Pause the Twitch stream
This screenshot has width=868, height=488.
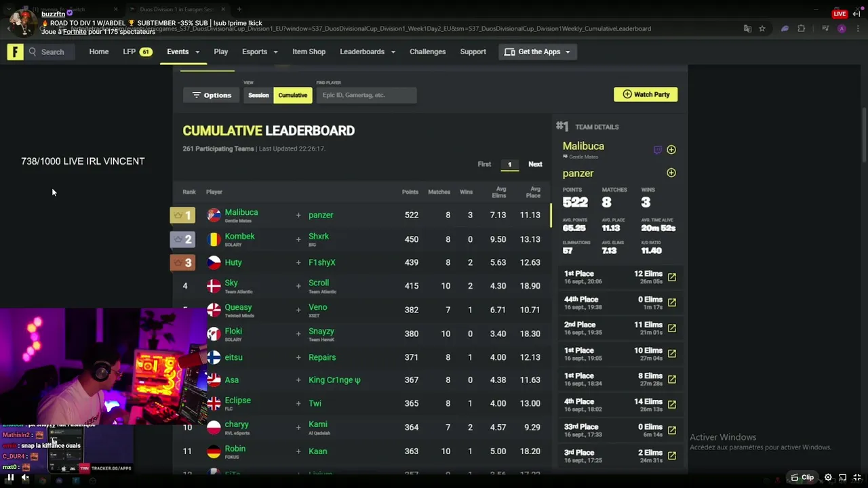coord(10,477)
